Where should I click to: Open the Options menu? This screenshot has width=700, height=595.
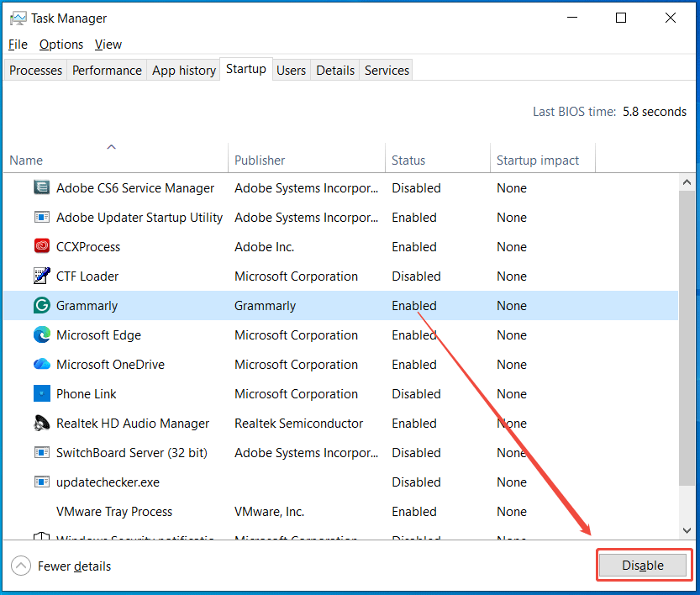pos(61,44)
